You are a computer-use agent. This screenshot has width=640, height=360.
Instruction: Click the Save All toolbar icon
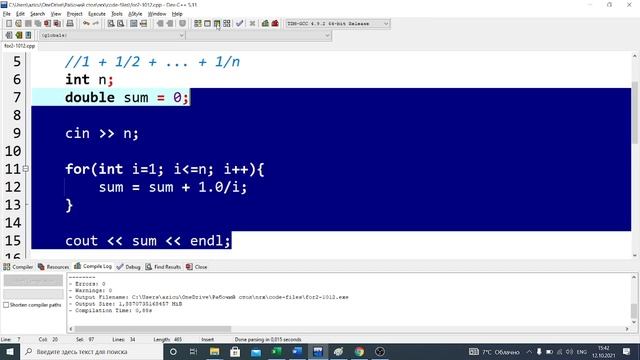[x=38, y=24]
